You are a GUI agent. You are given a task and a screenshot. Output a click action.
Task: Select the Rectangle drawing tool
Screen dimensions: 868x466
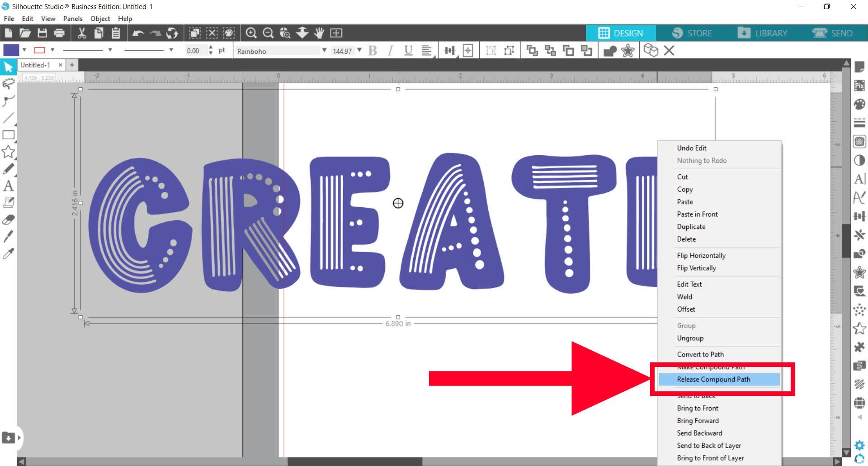(x=8, y=135)
